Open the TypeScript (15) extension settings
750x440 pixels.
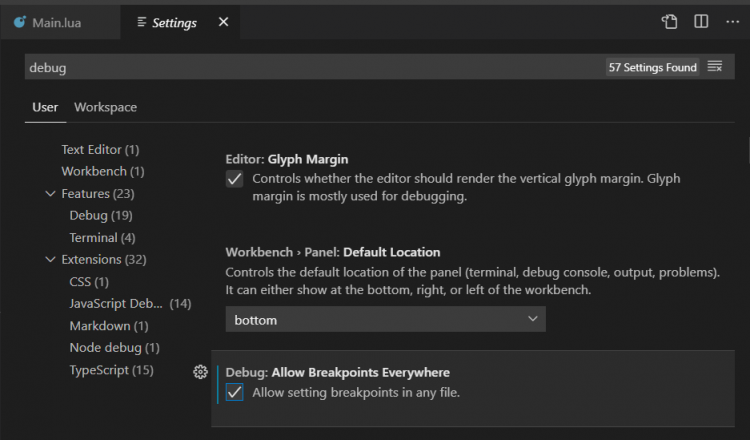(111, 369)
